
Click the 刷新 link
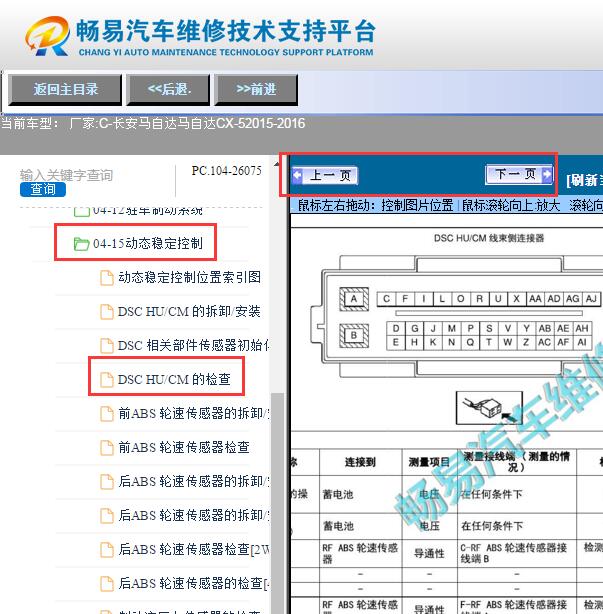(584, 181)
